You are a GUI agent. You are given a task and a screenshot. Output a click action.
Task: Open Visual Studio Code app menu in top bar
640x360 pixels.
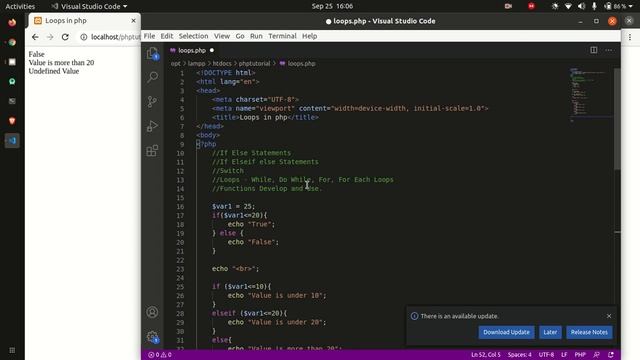(x=89, y=6)
